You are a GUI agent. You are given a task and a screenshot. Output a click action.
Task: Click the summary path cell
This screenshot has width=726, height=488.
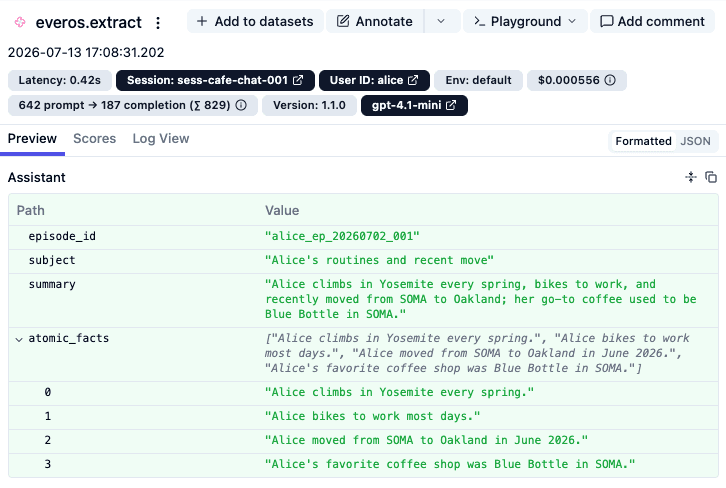pyautogui.click(x=52, y=284)
